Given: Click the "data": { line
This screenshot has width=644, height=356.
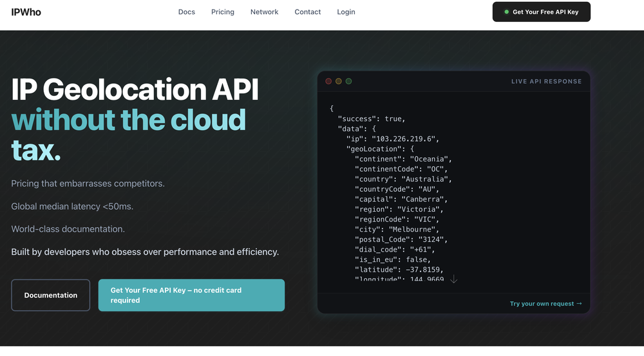Looking at the screenshot, I should click(357, 129).
